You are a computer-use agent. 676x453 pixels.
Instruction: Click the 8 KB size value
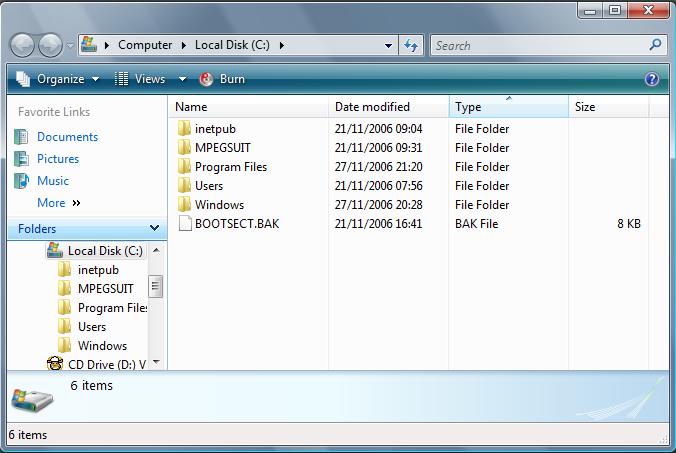point(629,224)
